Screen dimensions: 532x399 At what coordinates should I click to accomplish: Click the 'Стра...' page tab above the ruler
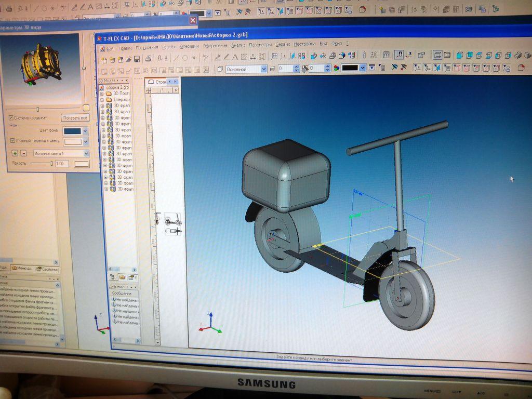pyautogui.click(x=157, y=82)
